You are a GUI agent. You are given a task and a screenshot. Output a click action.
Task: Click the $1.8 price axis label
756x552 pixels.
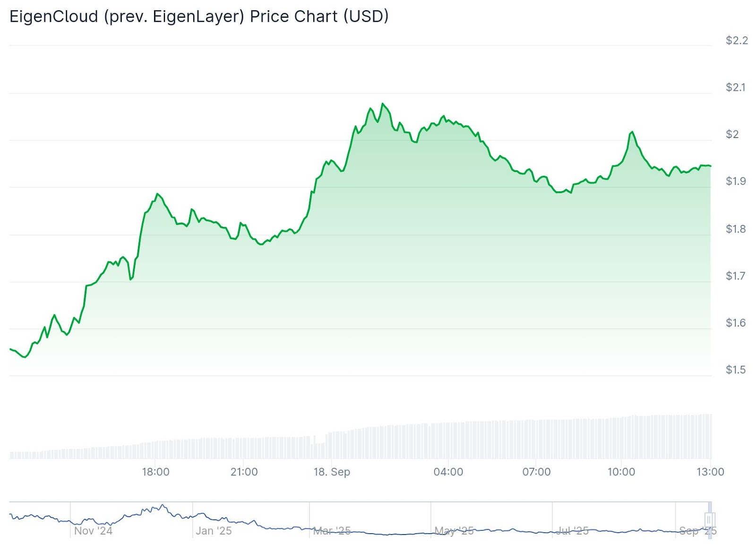[735, 229]
